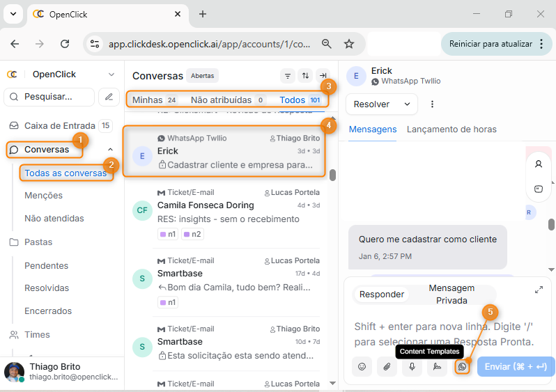The width and height of the screenshot is (556, 392).
Task: Open the OpenClick account dropdown
Action: pos(111,75)
